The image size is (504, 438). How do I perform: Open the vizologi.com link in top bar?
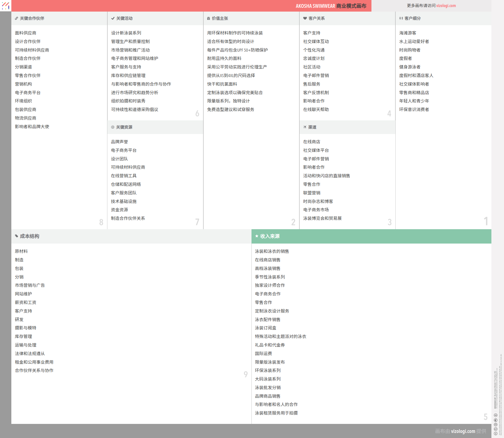(446, 6)
